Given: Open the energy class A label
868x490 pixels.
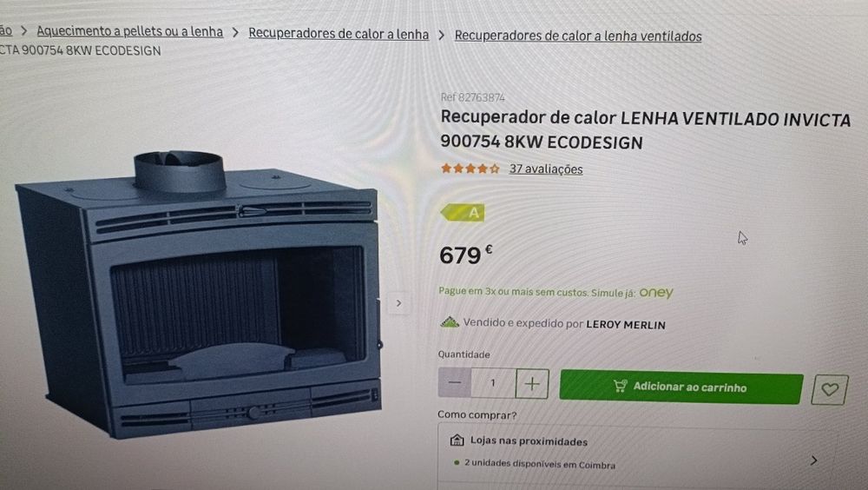Looking at the screenshot, I should 463,212.
